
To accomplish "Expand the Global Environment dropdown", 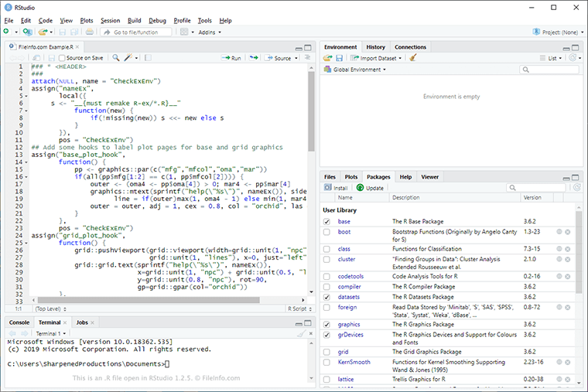I will click(x=357, y=70).
